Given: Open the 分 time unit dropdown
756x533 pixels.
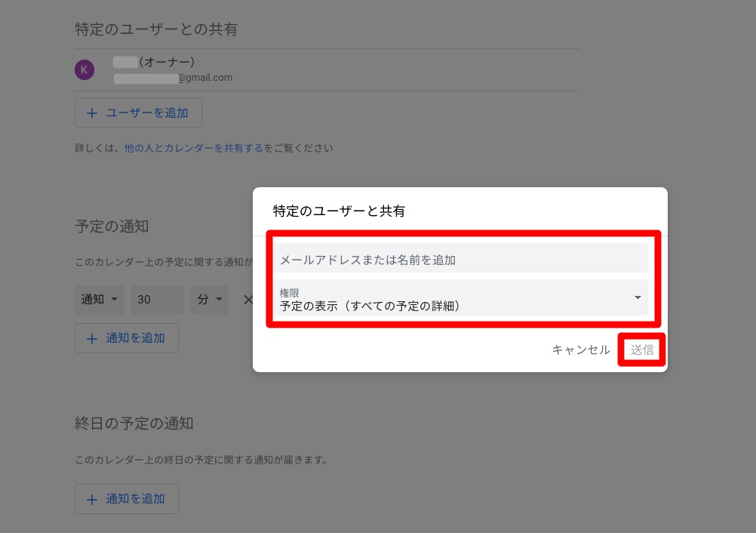Looking at the screenshot, I should coord(210,300).
